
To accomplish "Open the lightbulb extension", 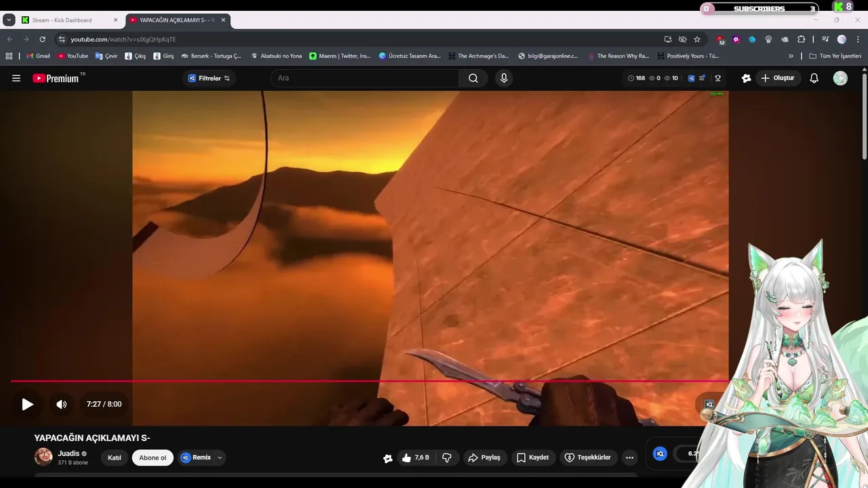I will click(768, 39).
